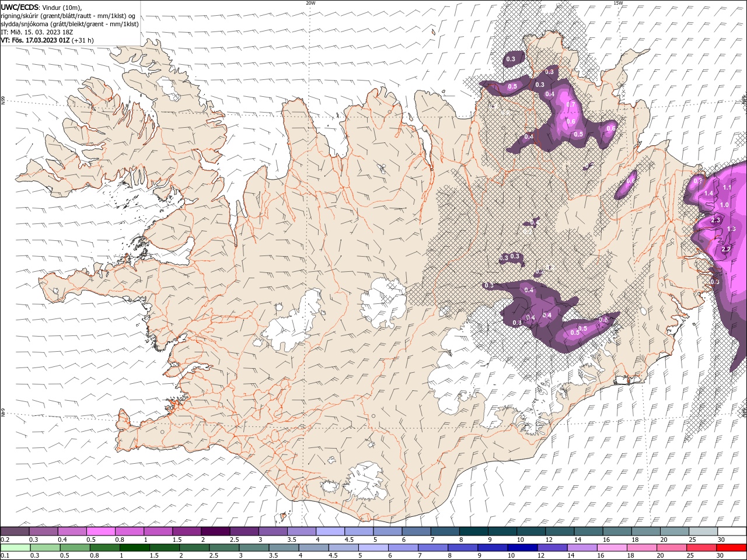
Task: Click the "1.4" precipitation value on map
Action: (709, 193)
